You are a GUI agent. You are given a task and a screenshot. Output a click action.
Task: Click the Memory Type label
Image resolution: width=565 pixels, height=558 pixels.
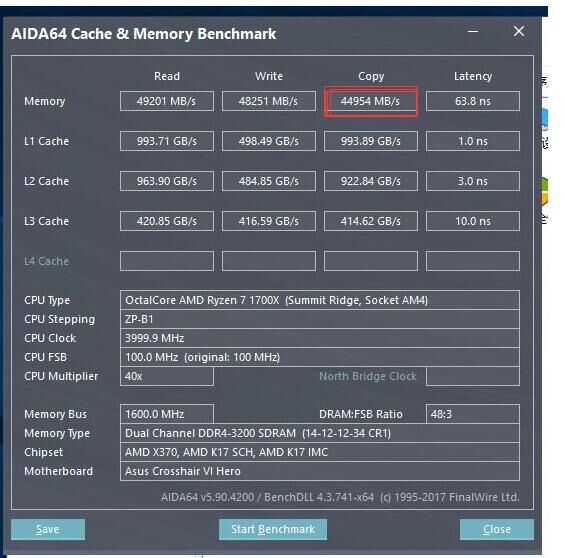pos(57,434)
